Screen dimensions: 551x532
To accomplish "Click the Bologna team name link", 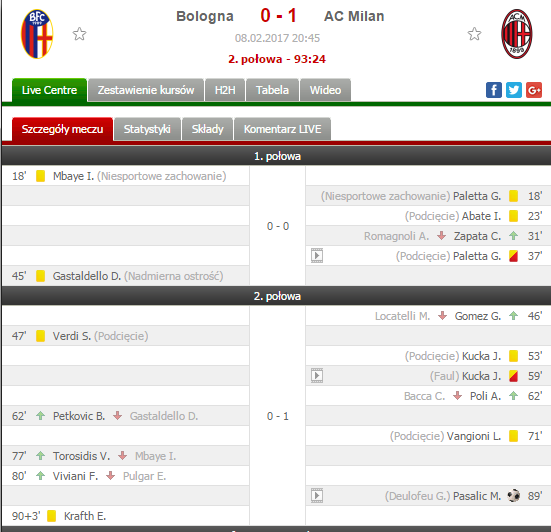I will pyautogui.click(x=205, y=16).
